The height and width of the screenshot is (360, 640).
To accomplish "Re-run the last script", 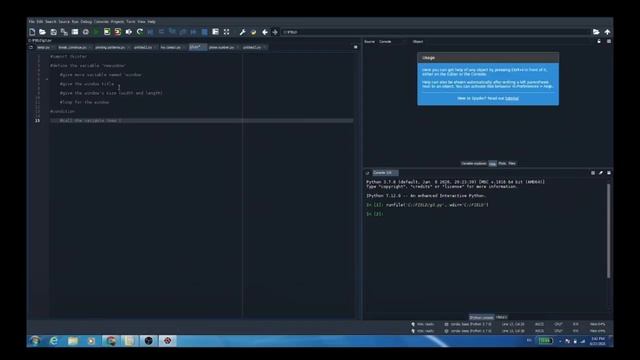I will (140, 32).
